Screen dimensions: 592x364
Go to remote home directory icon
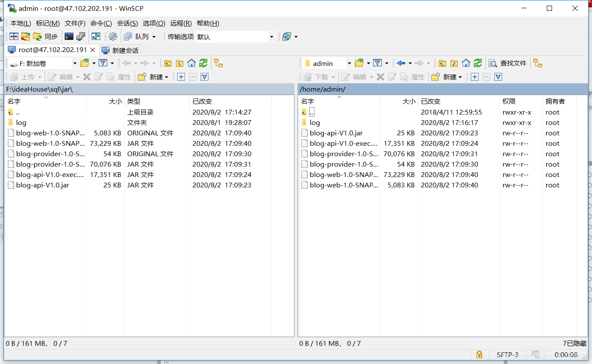[466, 63]
